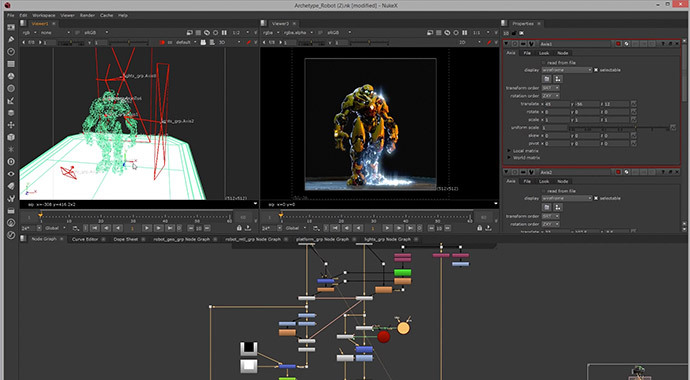Open the Keyer nodes toolbar icon
This screenshot has height=380, width=690.
click(x=11, y=101)
